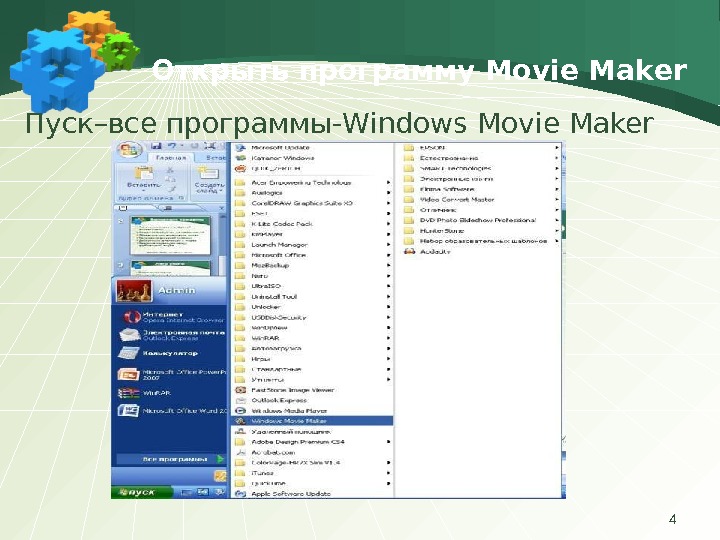The image size is (720, 540).
Task: Expand the K-Lite Codec Pack submenu arrow
Action: pos(388,224)
